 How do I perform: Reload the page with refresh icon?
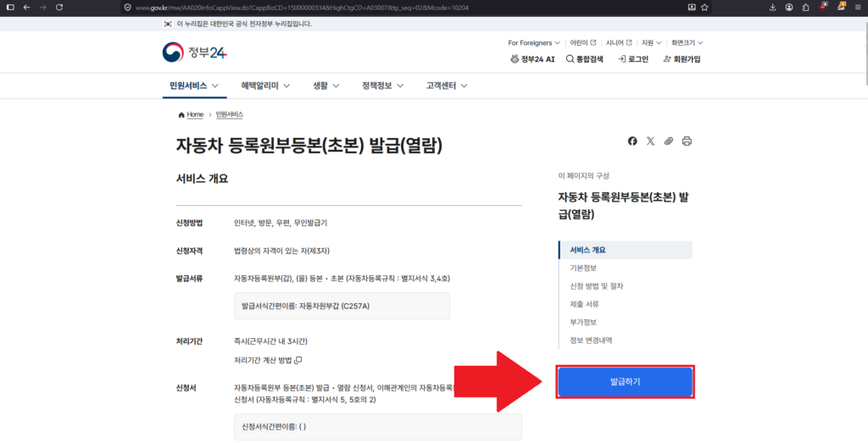pos(59,8)
